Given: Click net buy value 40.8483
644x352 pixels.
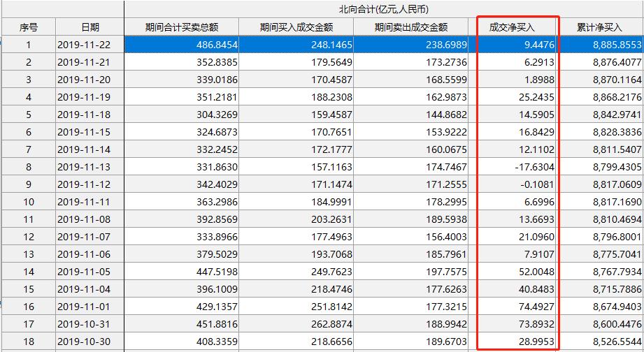Looking at the screenshot, I should pos(512,289).
